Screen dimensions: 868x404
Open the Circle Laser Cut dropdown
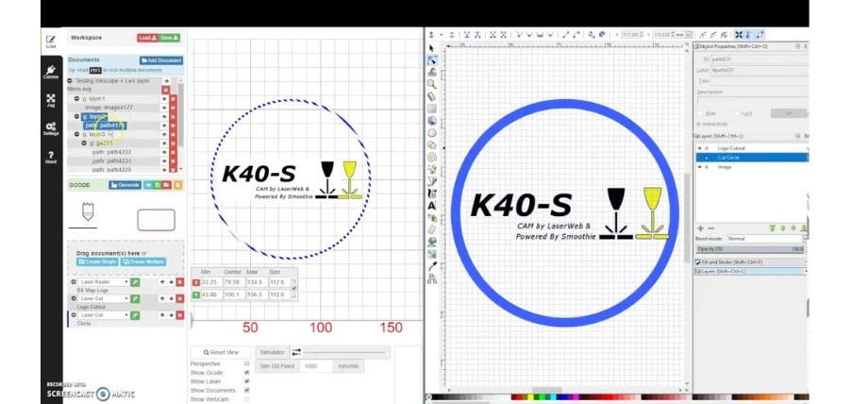tap(104, 314)
